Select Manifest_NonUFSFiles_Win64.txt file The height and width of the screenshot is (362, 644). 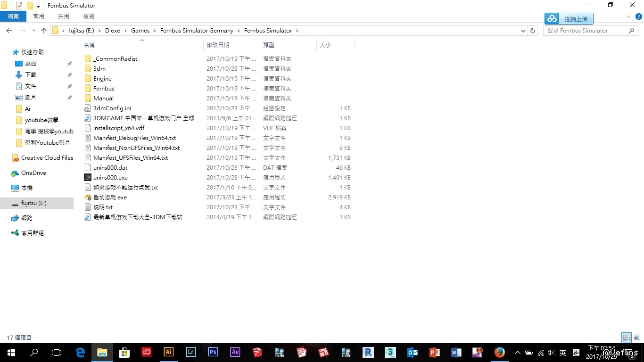[136, 148]
